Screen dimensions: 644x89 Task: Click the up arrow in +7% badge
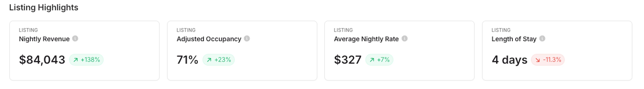372,60
